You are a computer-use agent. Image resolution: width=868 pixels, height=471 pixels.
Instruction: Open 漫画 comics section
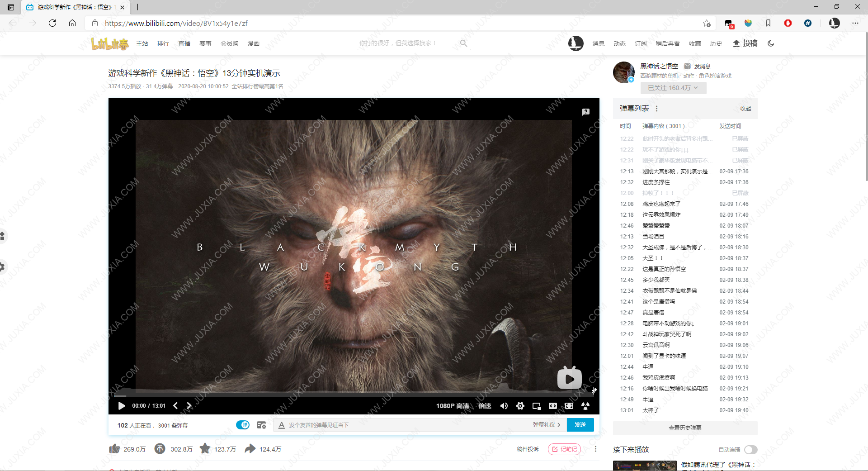254,43
